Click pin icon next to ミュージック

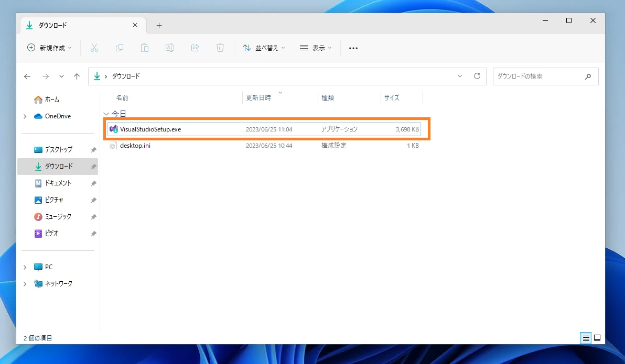(x=93, y=217)
